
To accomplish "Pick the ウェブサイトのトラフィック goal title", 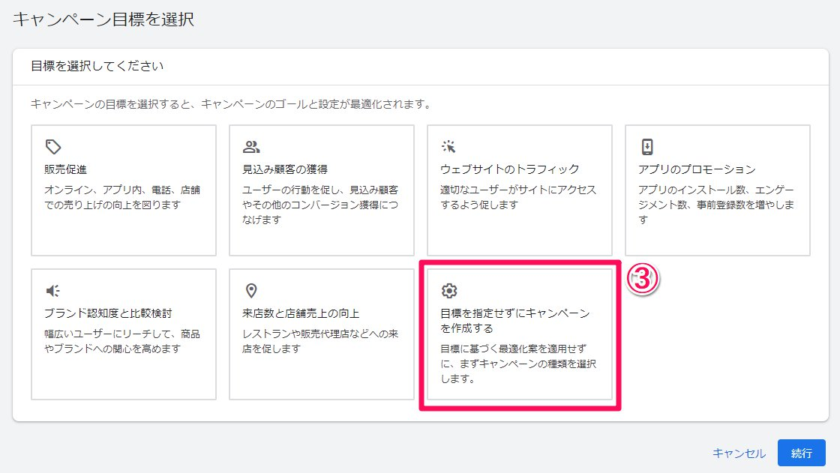I will coord(509,169).
